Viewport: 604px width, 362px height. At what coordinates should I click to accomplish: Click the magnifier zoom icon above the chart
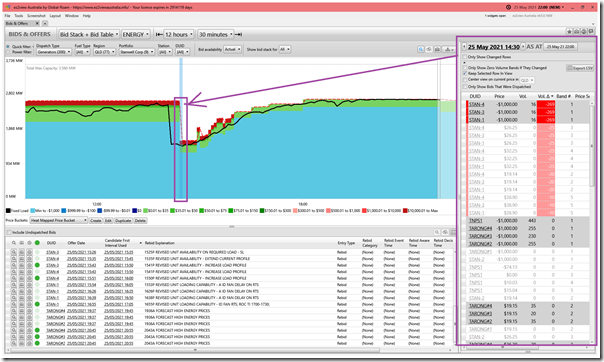pos(421,49)
